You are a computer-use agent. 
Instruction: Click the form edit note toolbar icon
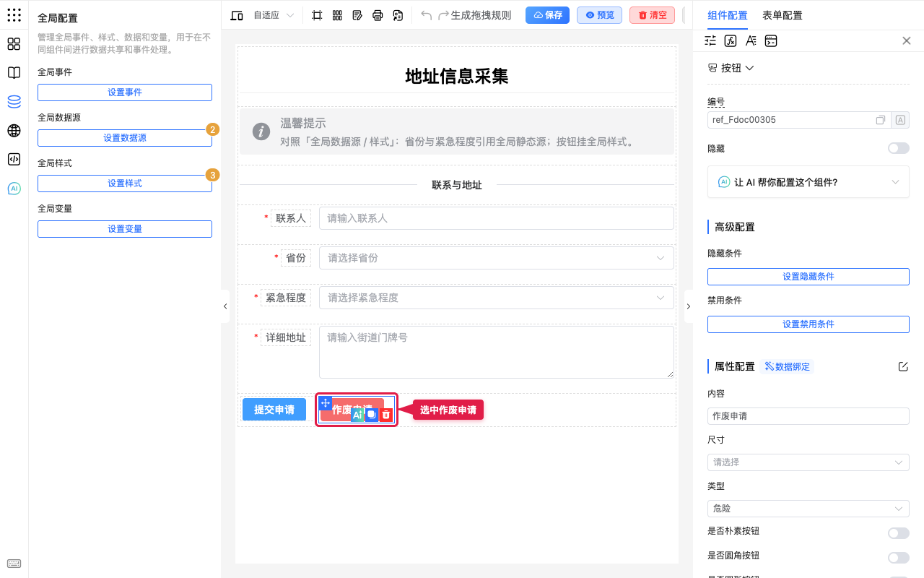357,15
